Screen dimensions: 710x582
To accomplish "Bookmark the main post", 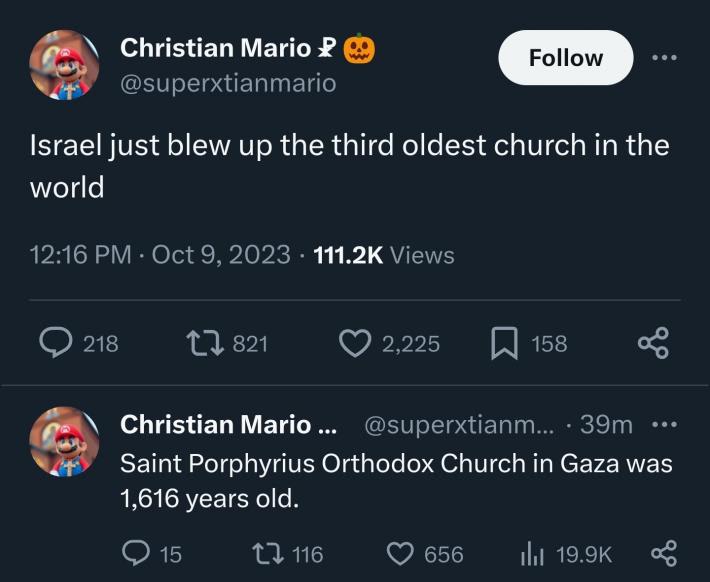I will (x=504, y=344).
